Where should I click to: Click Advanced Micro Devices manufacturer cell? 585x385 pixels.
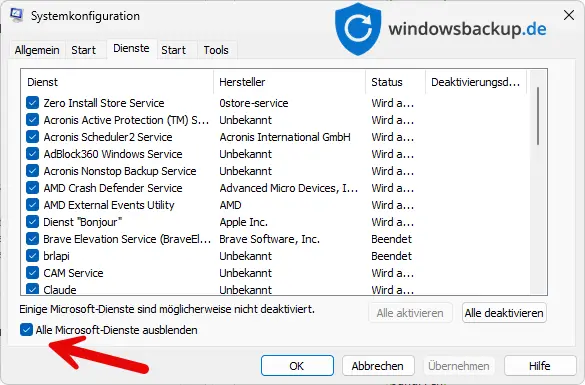click(289, 188)
